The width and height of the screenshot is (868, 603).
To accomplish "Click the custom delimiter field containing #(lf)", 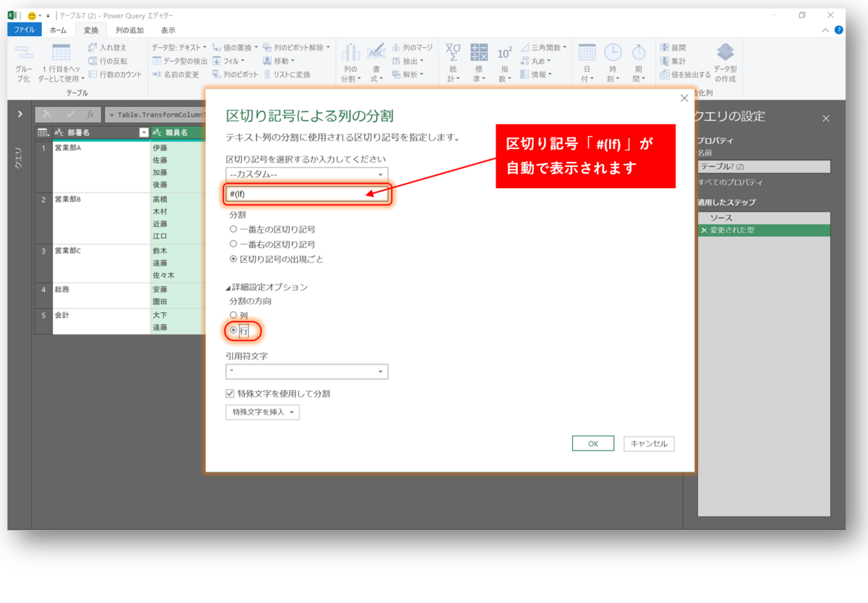I will pos(307,194).
